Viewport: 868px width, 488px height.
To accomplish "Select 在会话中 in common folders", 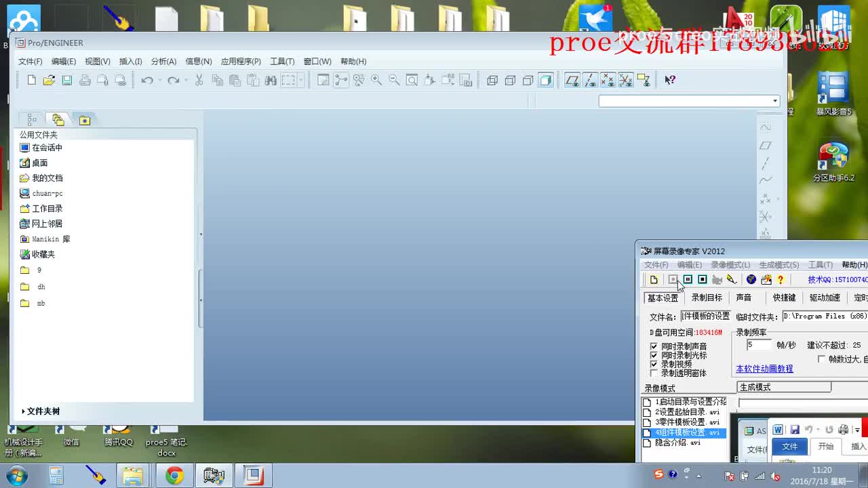I will click(x=41, y=148).
